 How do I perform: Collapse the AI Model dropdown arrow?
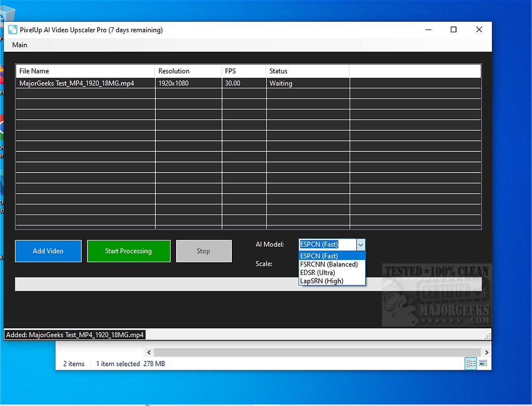point(361,244)
